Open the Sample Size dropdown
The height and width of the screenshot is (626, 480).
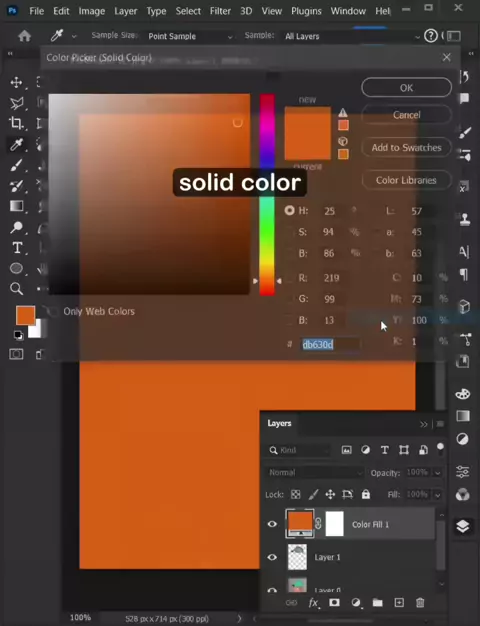coord(190,36)
